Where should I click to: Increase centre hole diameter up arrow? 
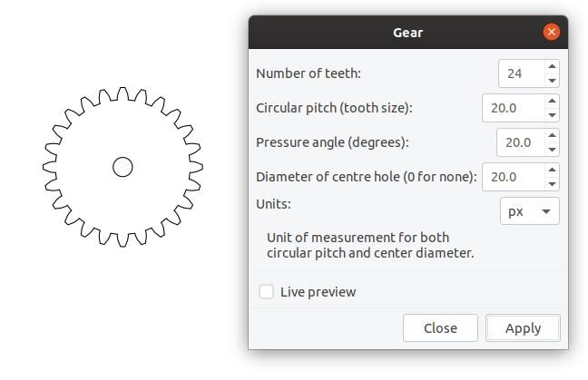point(552,170)
